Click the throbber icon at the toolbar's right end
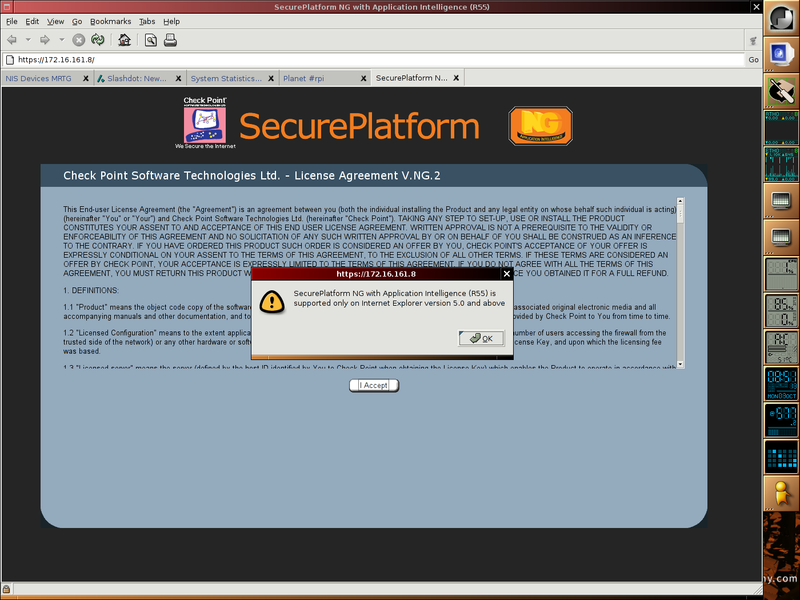The height and width of the screenshot is (600, 800). click(753, 40)
